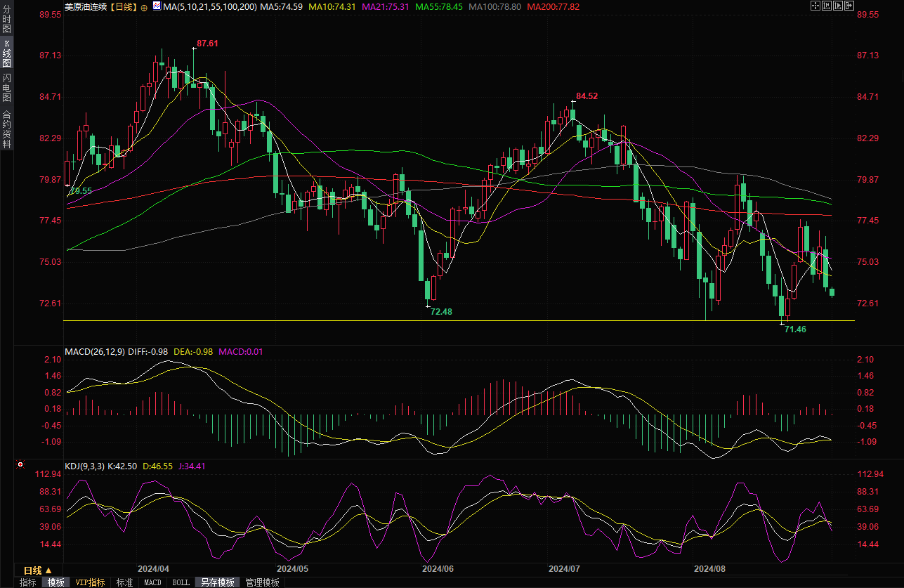Open the MA indicator chart icon

coord(157,7)
